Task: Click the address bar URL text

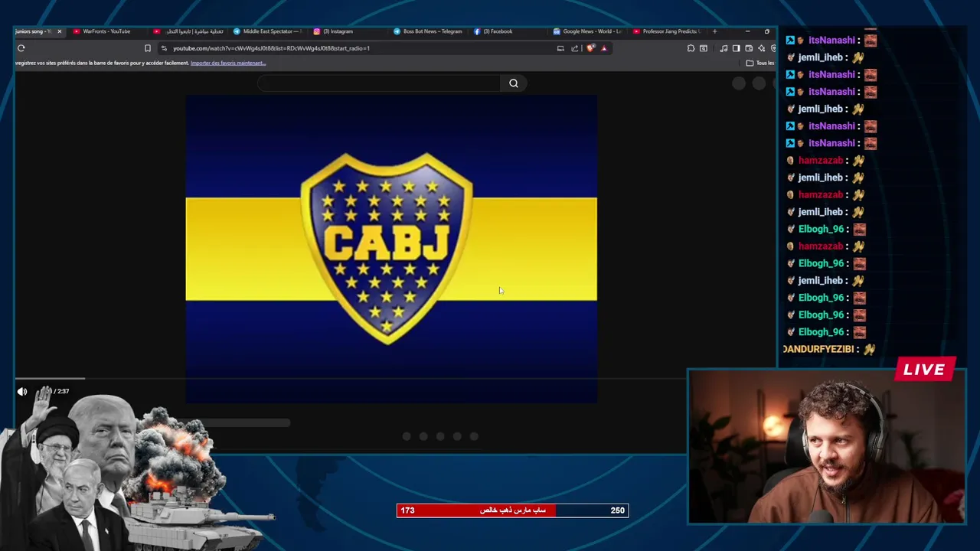Action: 271,48
